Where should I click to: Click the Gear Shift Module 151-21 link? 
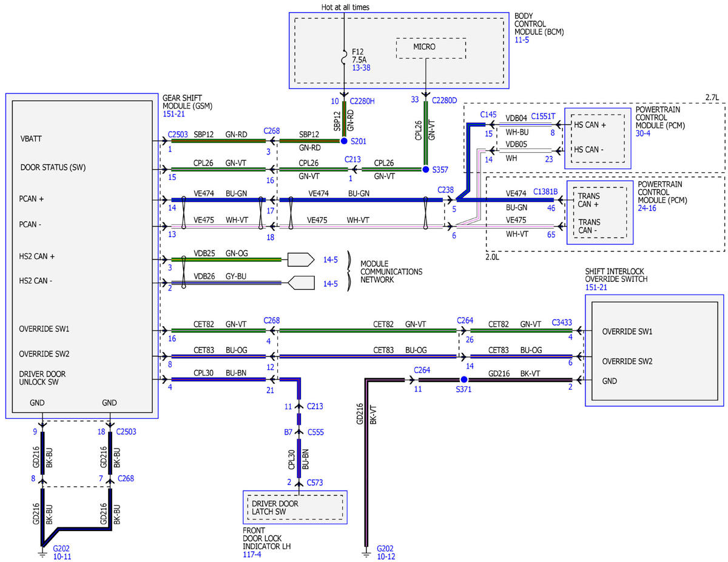173,113
